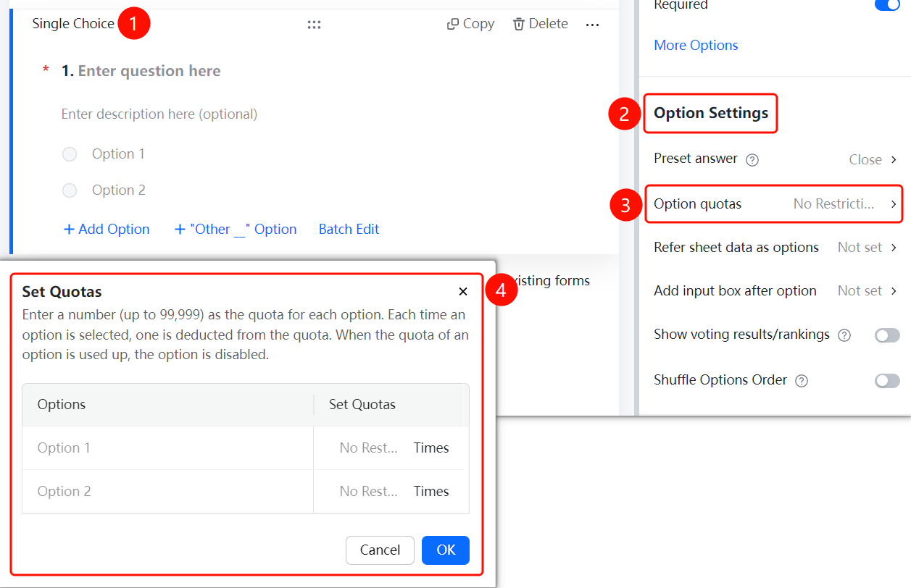Toggle the Required switch
The image size is (911, 588).
[x=887, y=4]
